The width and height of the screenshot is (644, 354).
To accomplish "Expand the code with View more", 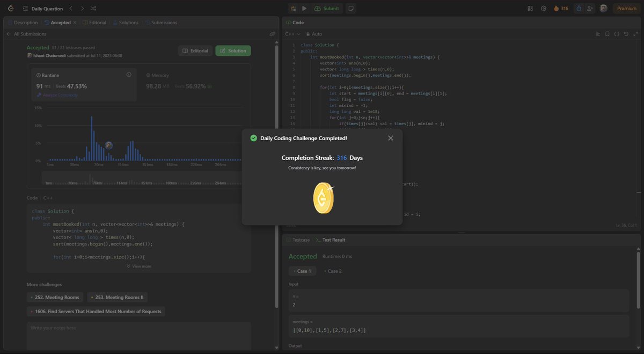I will coord(139,266).
